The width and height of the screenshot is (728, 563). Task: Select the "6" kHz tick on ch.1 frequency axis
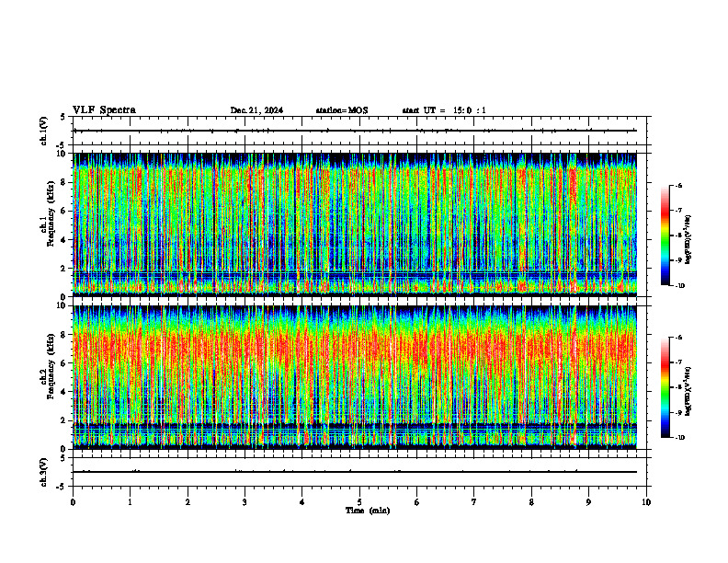click(64, 211)
